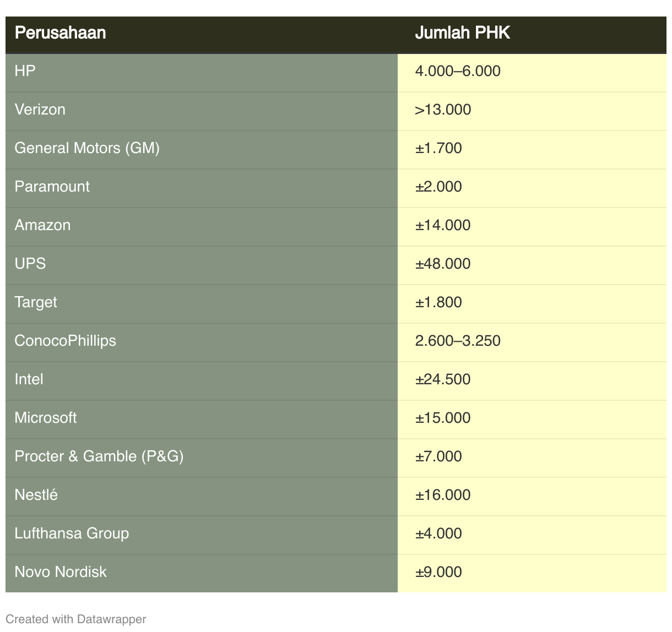Select the Verizon value >13.000

tap(443, 110)
